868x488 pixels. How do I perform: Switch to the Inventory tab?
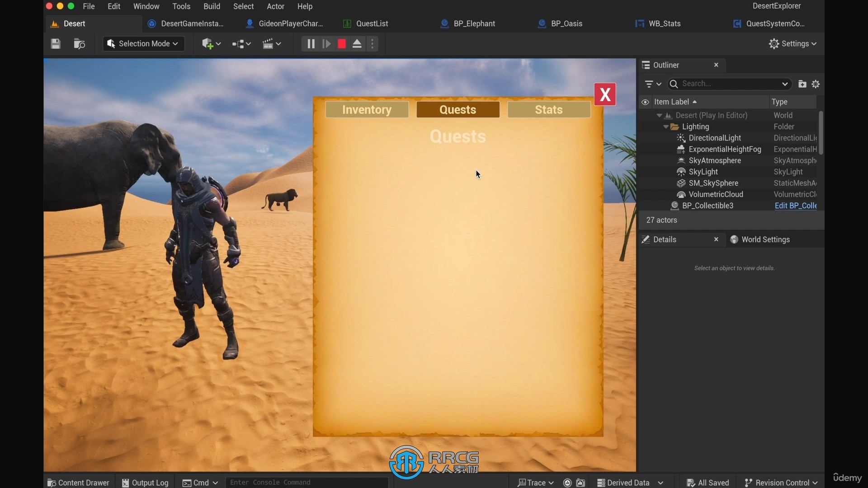pyautogui.click(x=366, y=109)
